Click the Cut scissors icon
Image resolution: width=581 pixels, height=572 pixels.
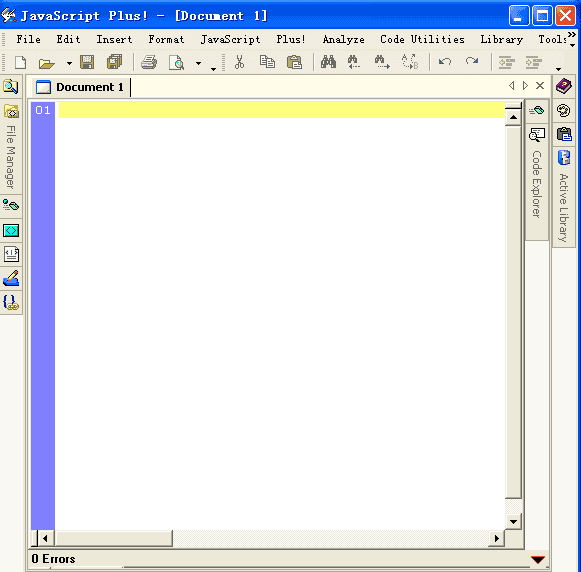(x=239, y=62)
